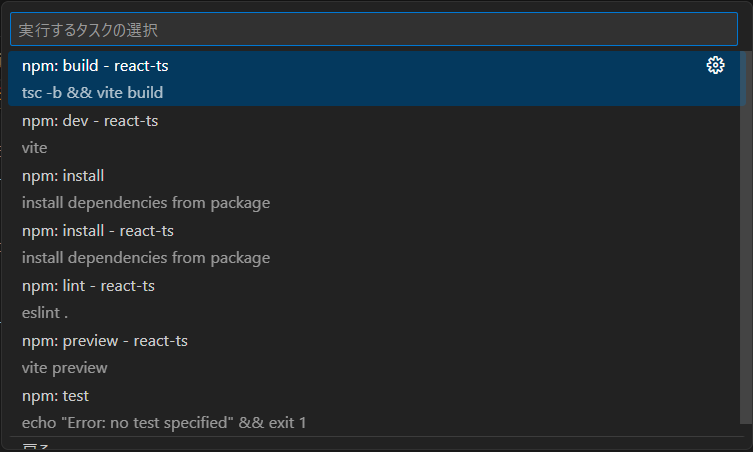The width and height of the screenshot is (753, 452).
Task: Choose the "npm: test" task entry
Action: point(55,396)
